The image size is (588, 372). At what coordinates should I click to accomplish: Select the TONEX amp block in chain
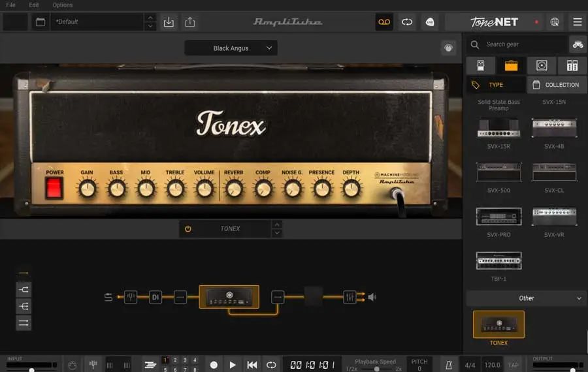(x=229, y=297)
